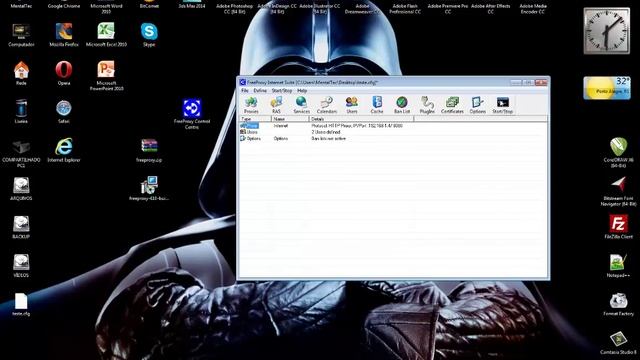
Task: Open the Start/Stop menu
Action: 282,91
